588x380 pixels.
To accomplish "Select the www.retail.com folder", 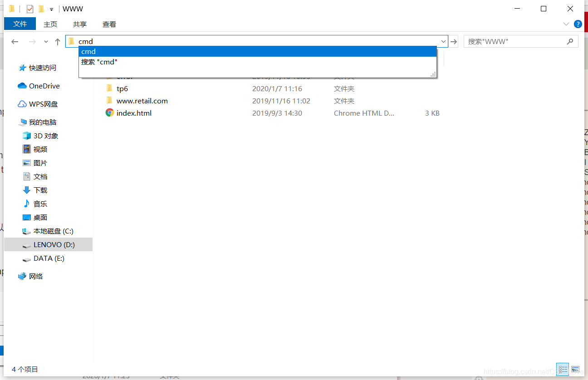I will [x=142, y=101].
